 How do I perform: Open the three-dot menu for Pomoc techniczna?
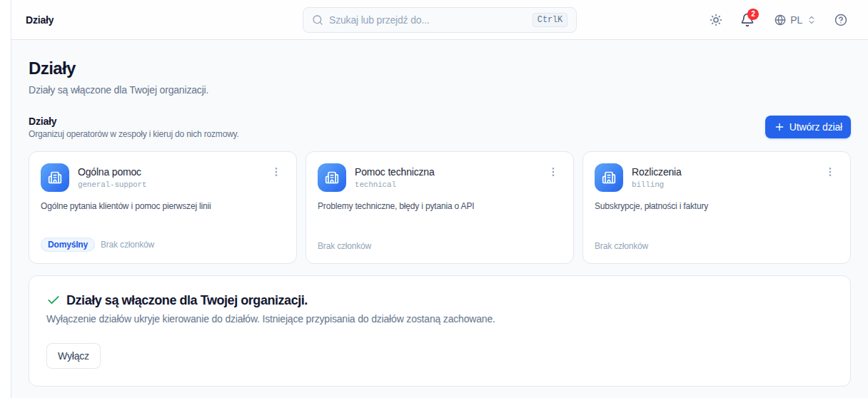click(553, 172)
